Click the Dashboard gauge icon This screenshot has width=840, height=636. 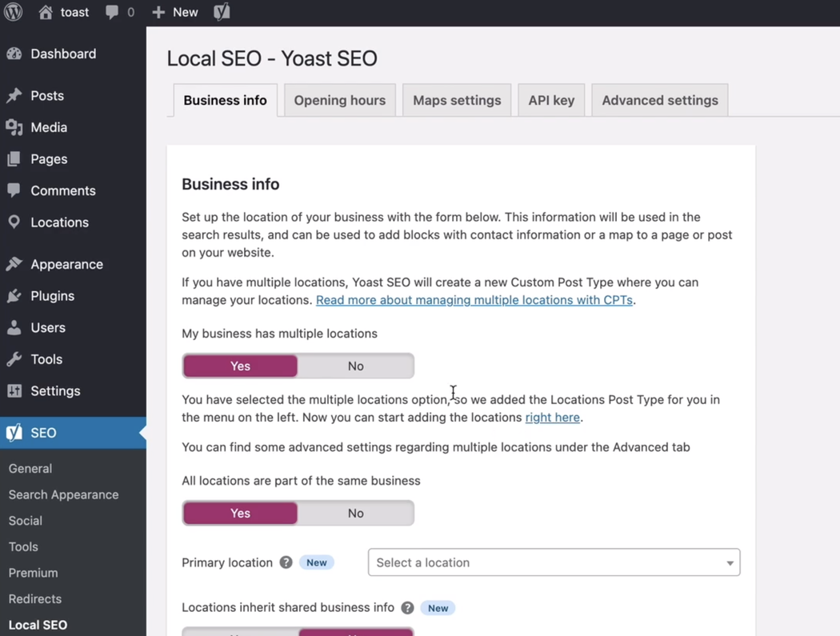(x=14, y=54)
